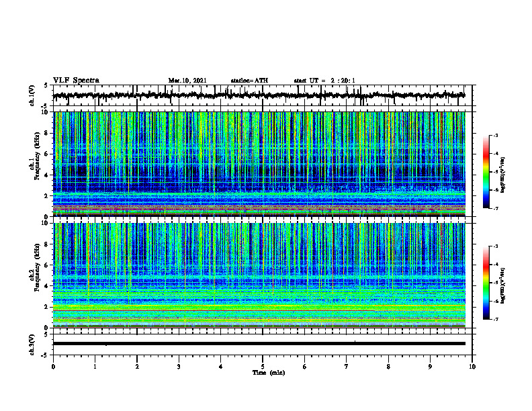Click the "-3" label on ch.2 color bar
532x411 pixels.
click(x=496, y=246)
